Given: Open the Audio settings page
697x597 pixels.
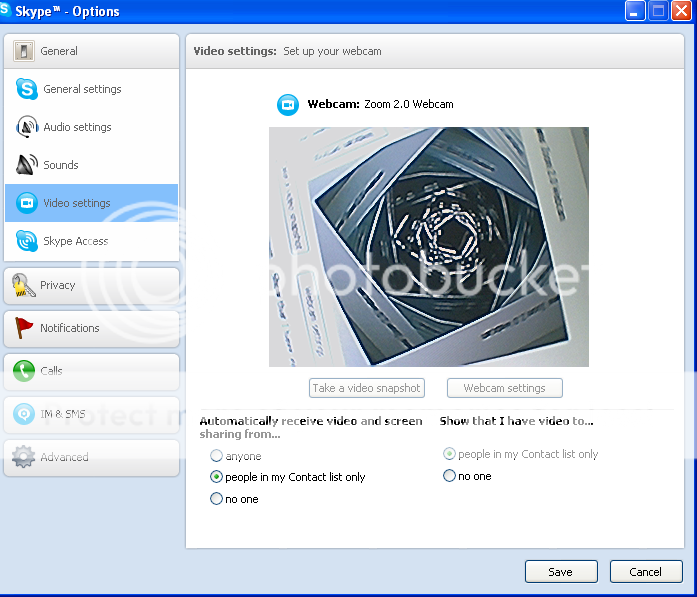Looking at the screenshot, I should coord(91,127).
